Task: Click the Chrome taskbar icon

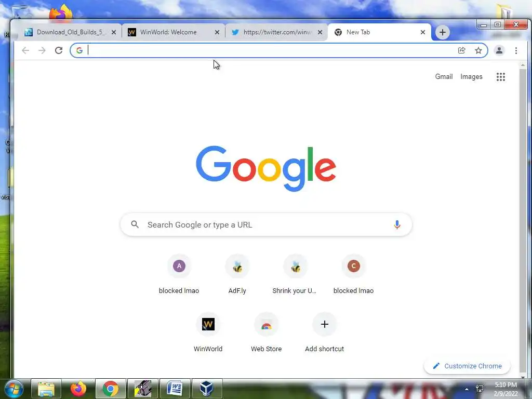Action: coord(111,389)
